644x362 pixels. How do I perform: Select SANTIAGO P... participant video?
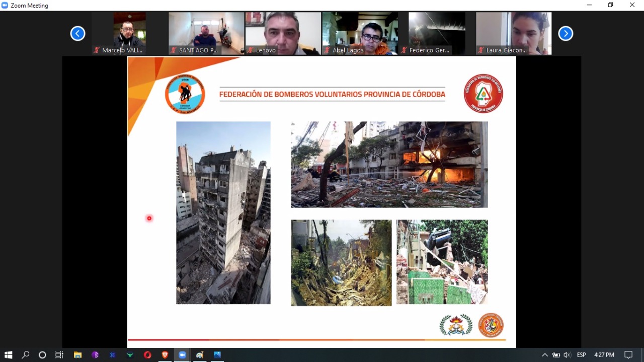click(x=206, y=33)
